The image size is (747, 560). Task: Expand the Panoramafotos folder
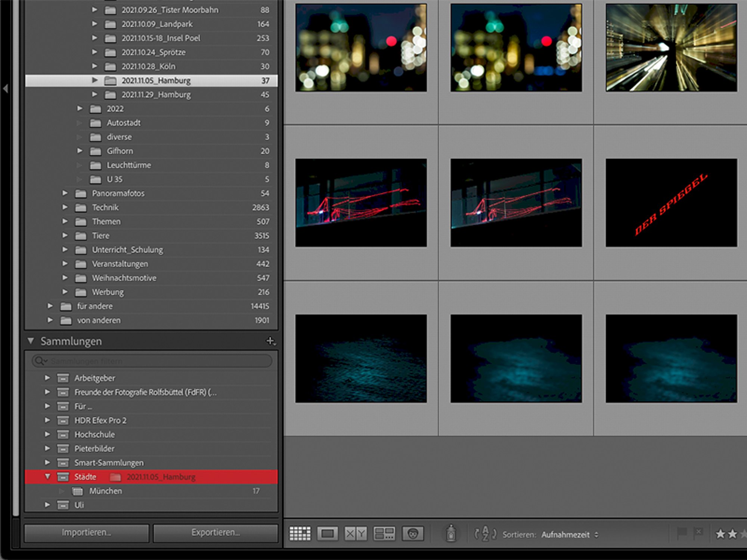[x=65, y=193]
